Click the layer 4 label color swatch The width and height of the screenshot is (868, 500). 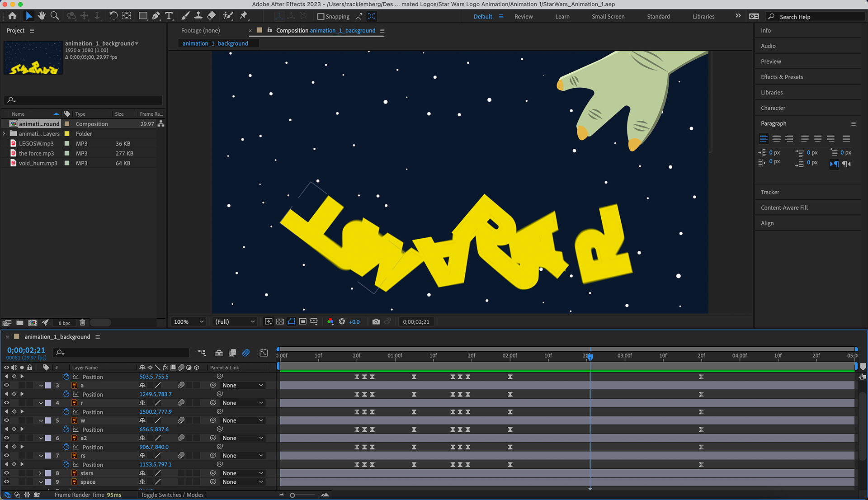pyautogui.click(x=48, y=403)
